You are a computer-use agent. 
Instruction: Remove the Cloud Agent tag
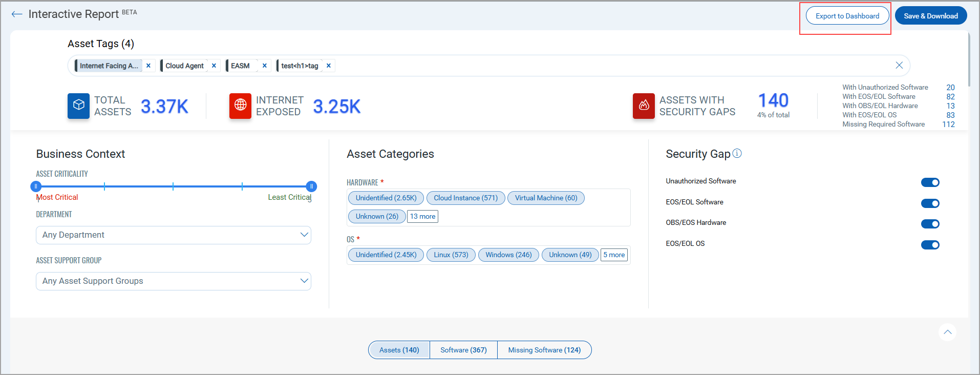pyautogui.click(x=214, y=66)
